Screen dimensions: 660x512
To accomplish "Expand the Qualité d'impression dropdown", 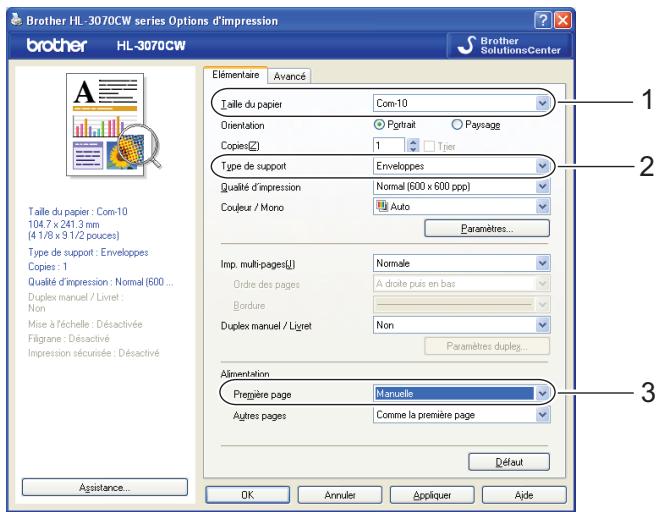I will point(542,186).
